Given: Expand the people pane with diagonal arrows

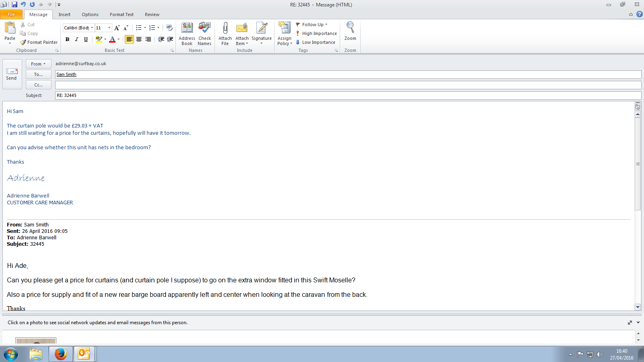Looking at the screenshot, I should 630,323.
